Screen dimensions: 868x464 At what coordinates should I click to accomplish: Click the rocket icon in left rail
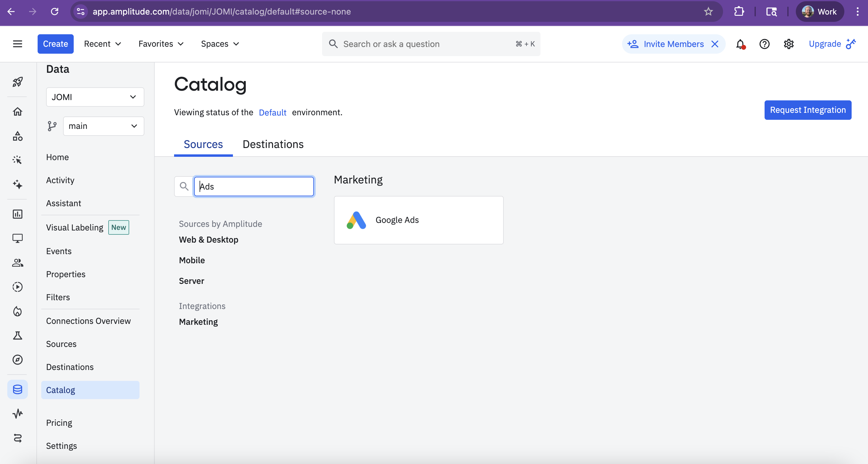click(x=18, y=82)
